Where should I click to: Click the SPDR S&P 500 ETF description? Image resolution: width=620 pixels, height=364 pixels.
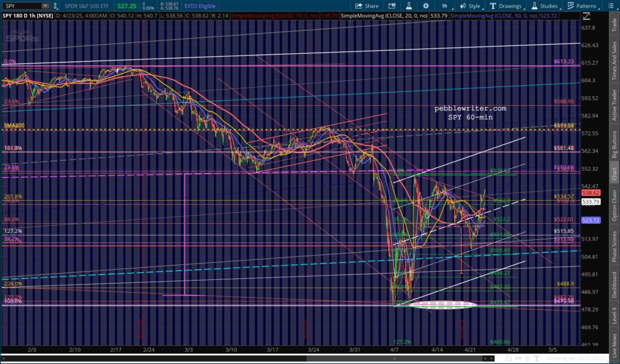[x=87, y=6]
